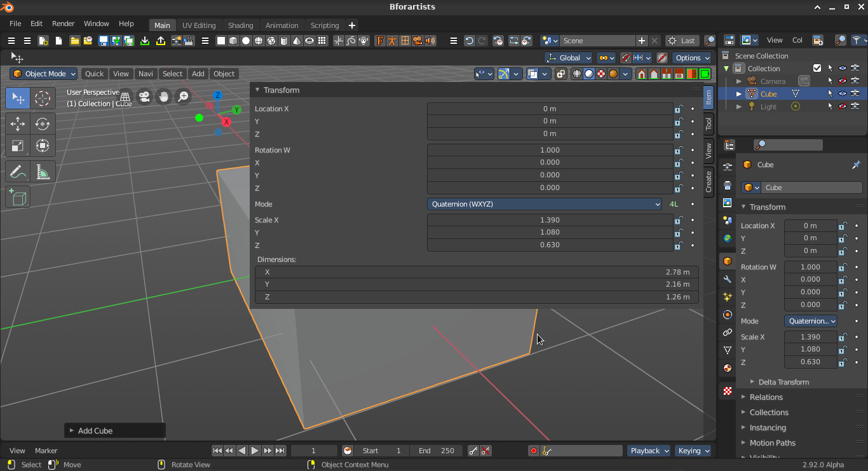Viewport: 868px width, 471px height.
Task: Hide the Cube with its eye icon
Action: (x=842, y=93)
